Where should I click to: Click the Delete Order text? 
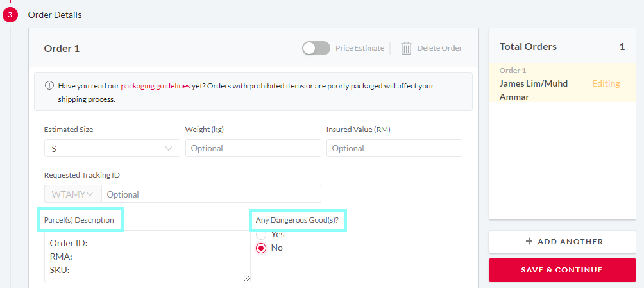439,48
